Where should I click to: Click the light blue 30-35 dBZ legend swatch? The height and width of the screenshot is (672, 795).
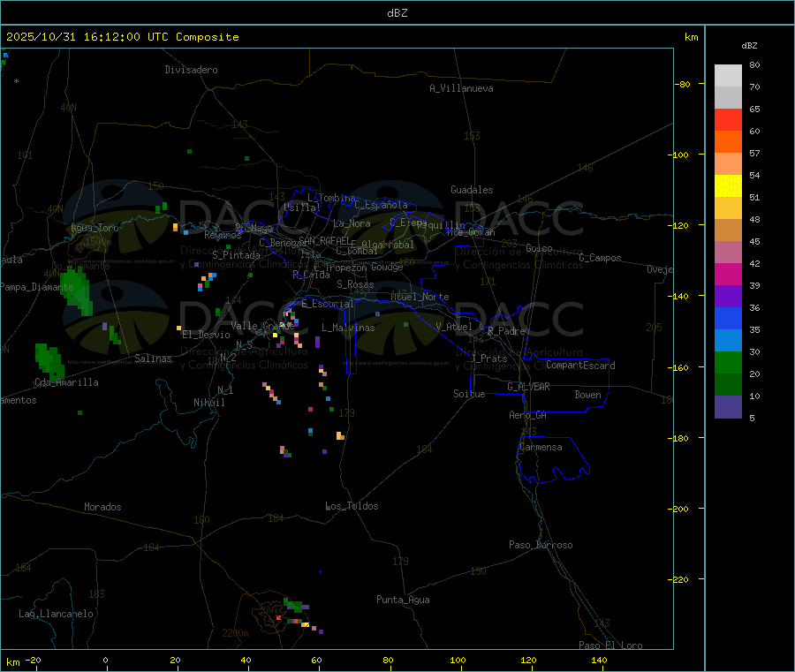pos(728,341)
